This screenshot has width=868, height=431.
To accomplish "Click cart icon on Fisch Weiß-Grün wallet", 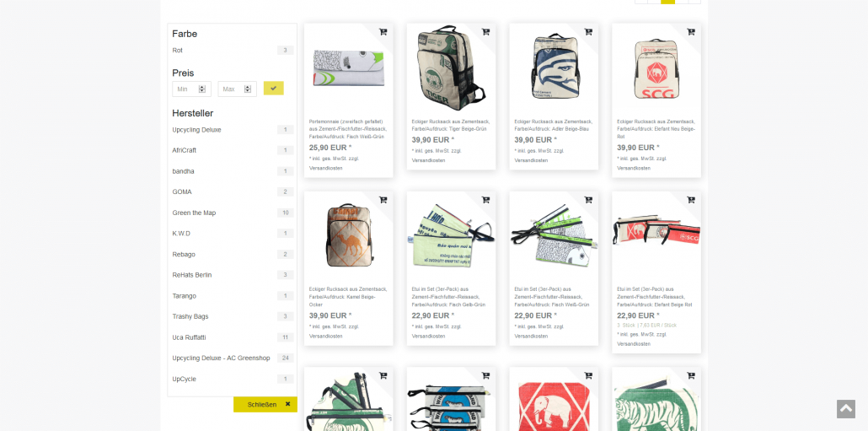I will coord(383,32).
